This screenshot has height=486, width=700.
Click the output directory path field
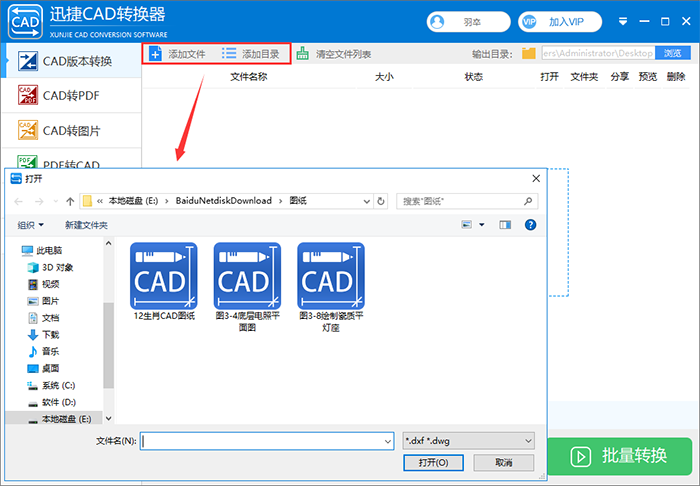[x=598, y=53]
